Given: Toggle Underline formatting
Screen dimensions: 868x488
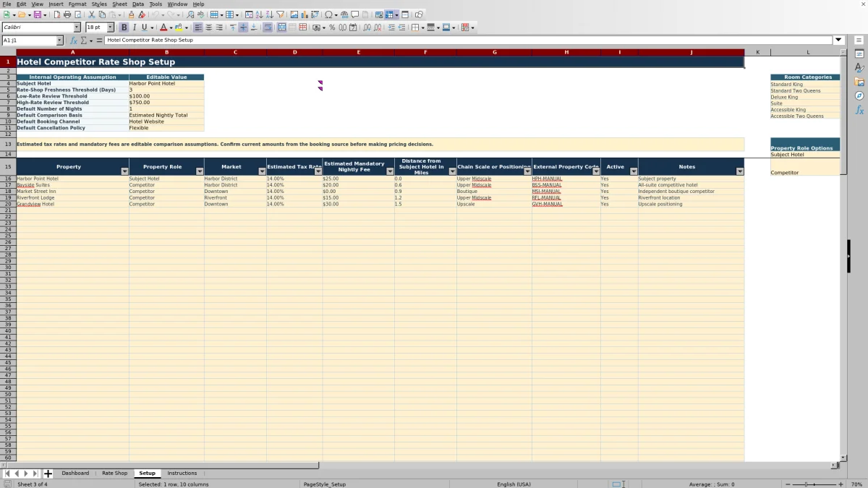Looking at the screenshot, I should 144,27.
